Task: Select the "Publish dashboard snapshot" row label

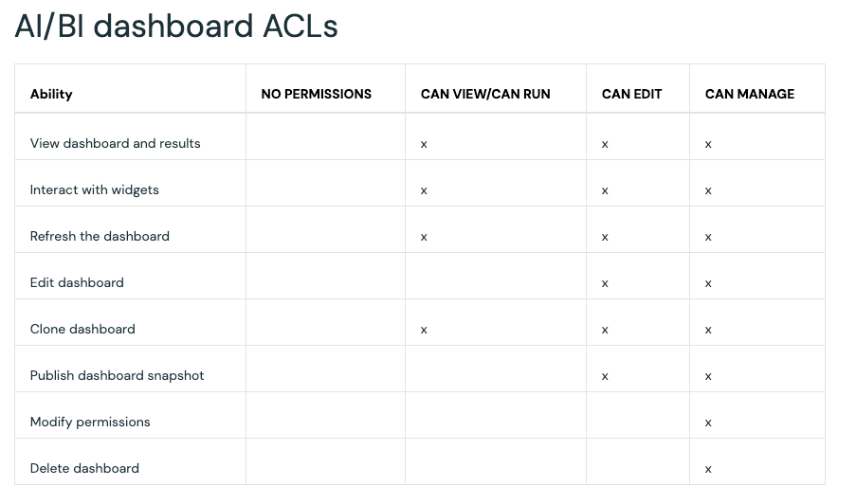Action: point(118,376)
